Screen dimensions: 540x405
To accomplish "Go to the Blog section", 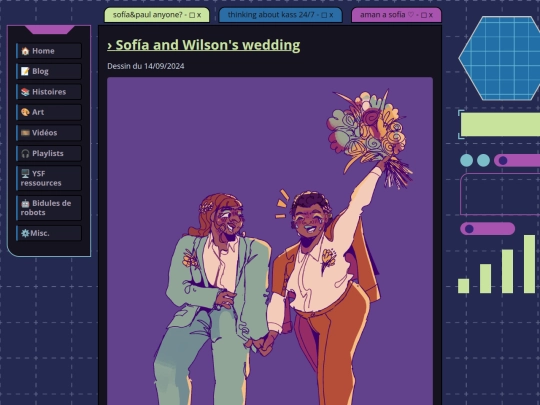I will [x=49, y=71].
